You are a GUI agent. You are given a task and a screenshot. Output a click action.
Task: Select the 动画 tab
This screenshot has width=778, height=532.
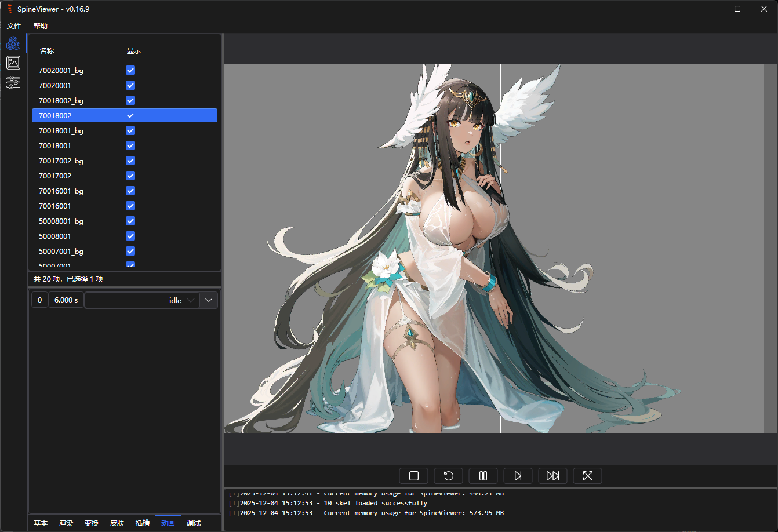168,523
